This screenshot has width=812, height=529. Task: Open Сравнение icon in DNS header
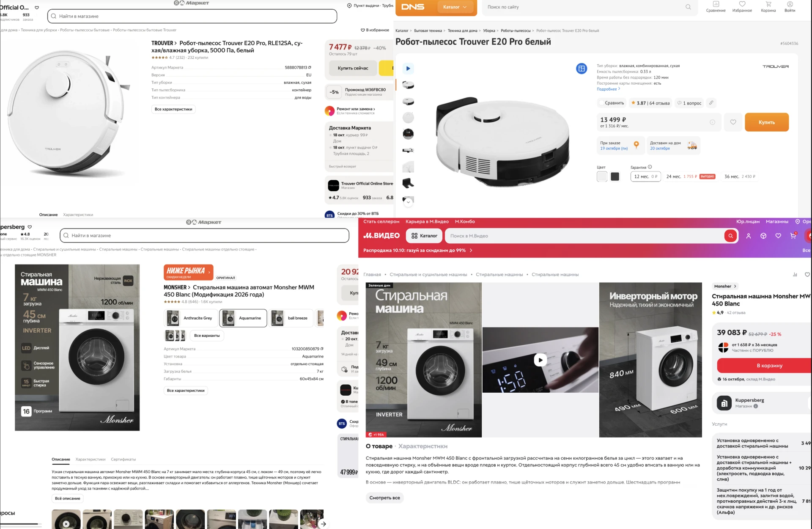coord(716,6)
